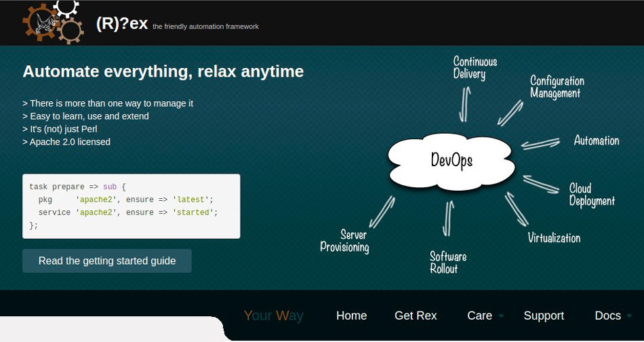This screenshot has width=644, height=342.
Task: Open the Care menu
Action: 479,316
